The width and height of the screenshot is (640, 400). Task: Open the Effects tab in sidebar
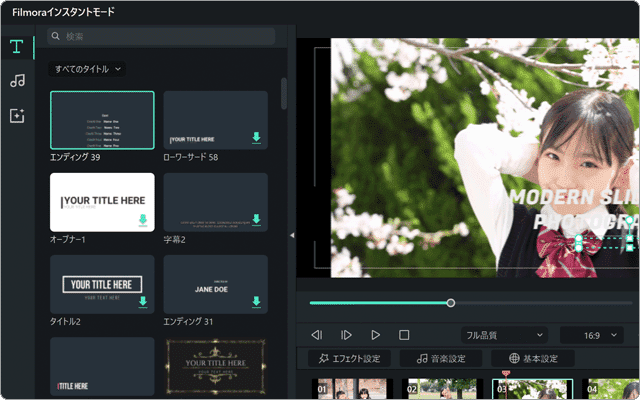coord(17,116)
